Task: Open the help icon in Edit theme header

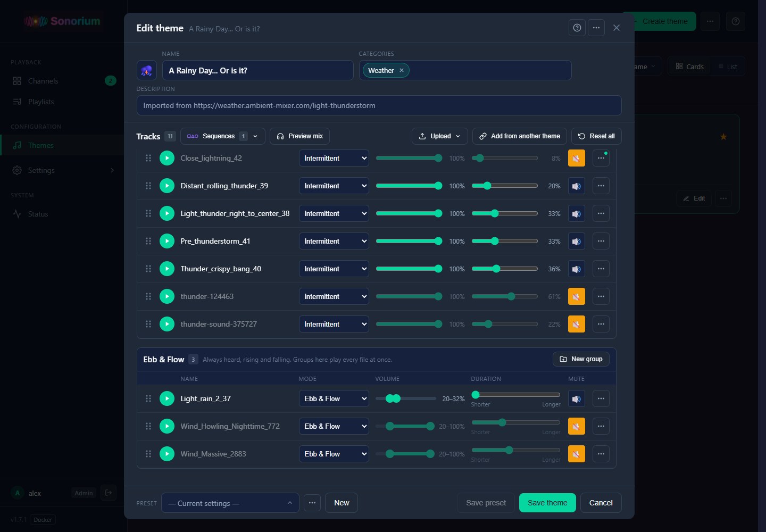Action: [x=577, y=28]
